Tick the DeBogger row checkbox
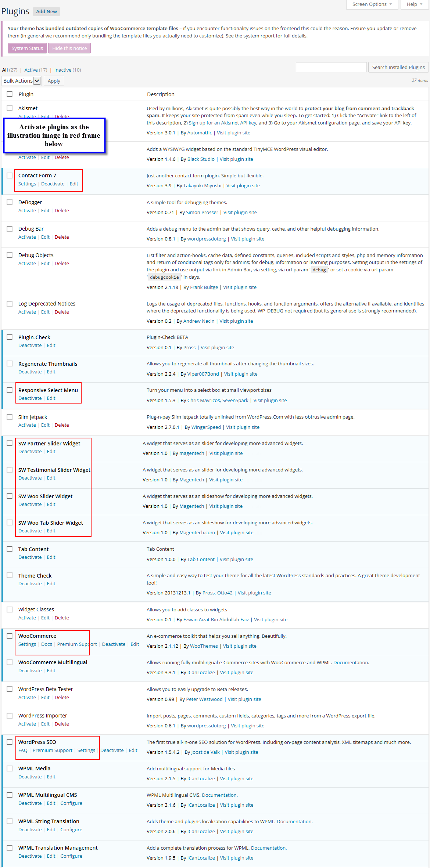430x868 pixels. click(x=10, y=202)
